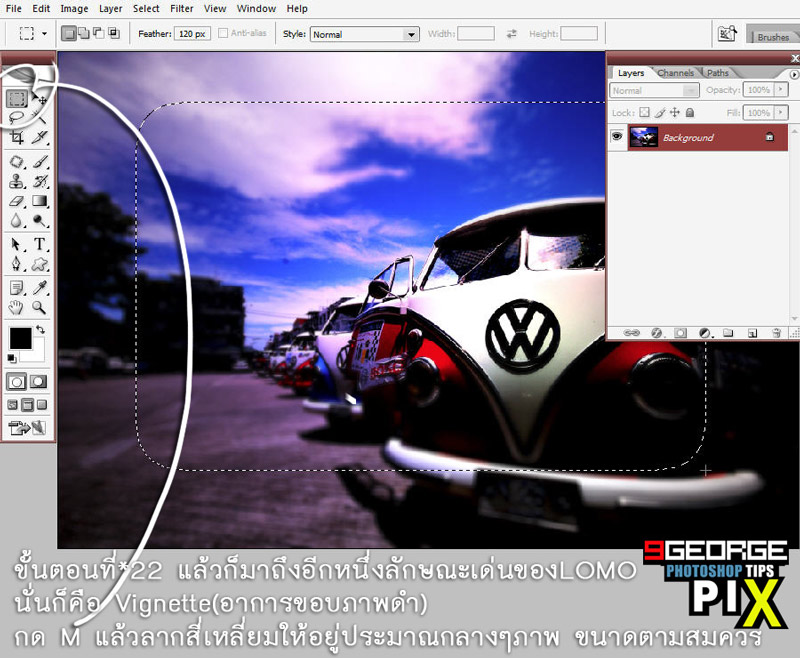
Task: Create a new layer icon
Action: pos(752,333)
